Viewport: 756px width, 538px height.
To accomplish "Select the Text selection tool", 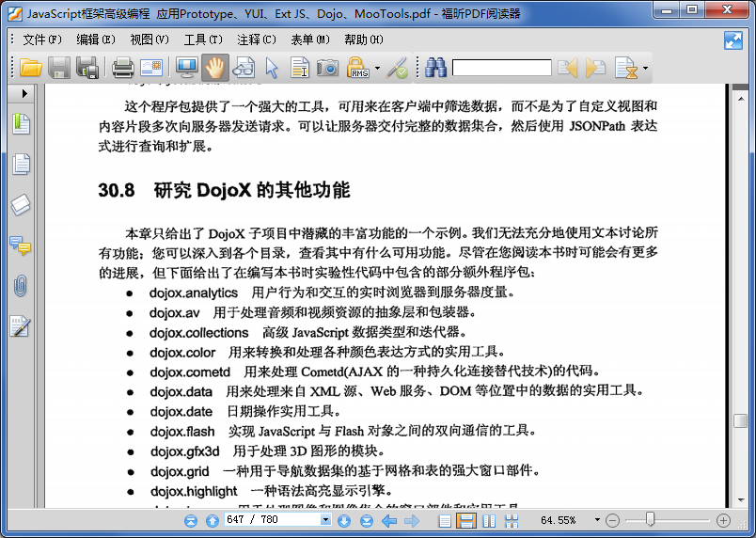I will point(299,68).
